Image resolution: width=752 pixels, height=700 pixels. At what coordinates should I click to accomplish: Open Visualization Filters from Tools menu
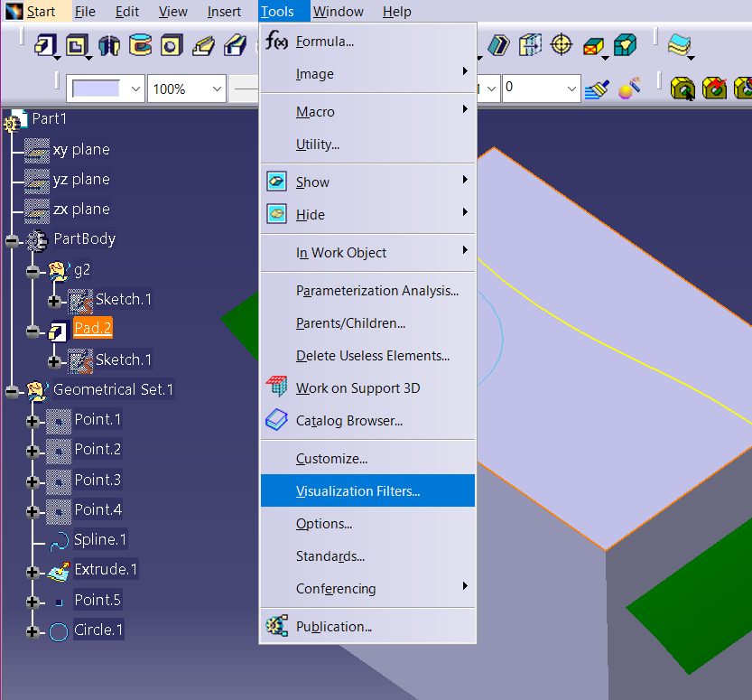pos(357,491)
